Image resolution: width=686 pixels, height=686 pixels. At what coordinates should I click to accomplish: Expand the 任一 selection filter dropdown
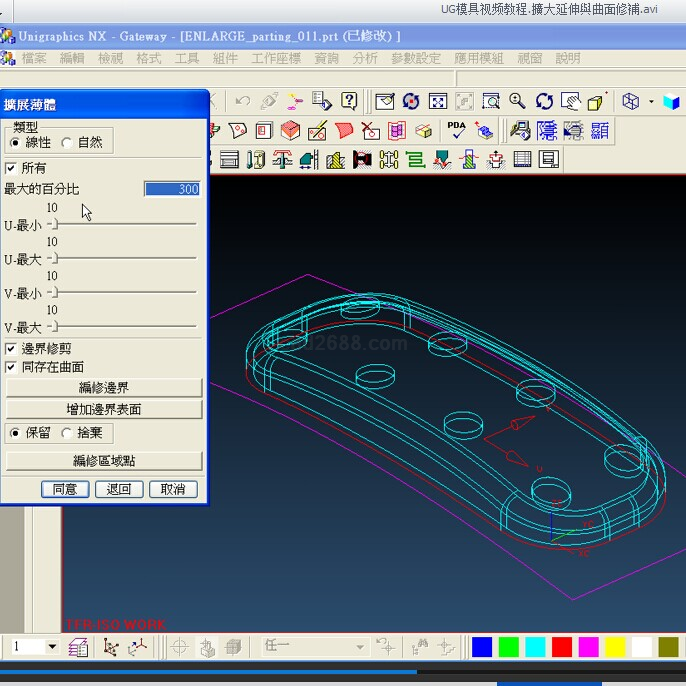click(360, 647)
